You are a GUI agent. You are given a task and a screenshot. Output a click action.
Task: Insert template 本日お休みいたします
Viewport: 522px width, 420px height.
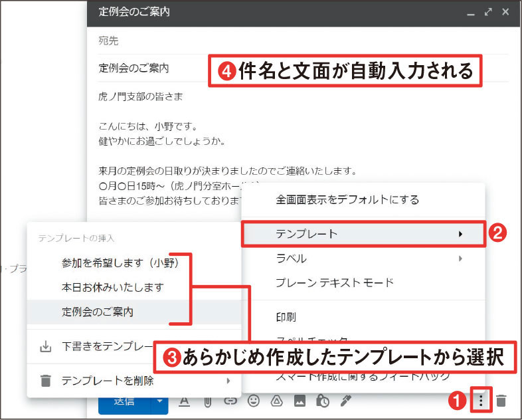click(x=134, y=287)
